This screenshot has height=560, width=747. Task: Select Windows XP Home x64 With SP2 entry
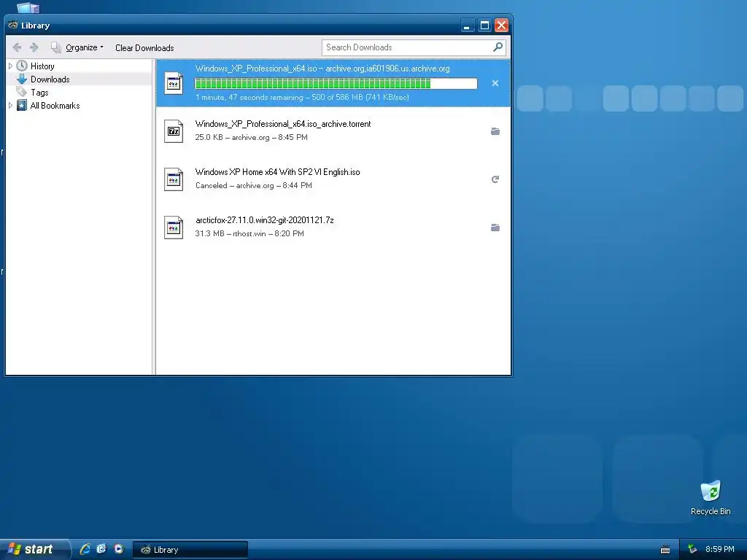[333, 179]
